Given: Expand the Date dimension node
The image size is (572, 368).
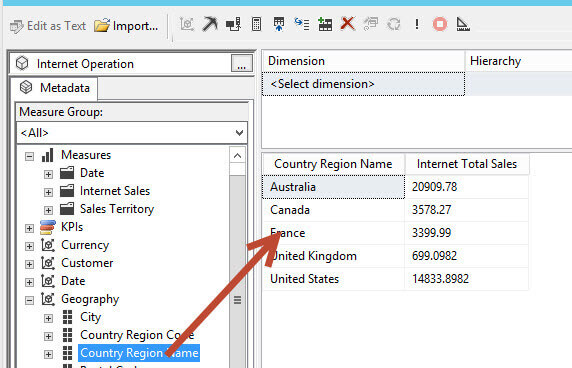Looking at the screenshot, I should pos(30,282).
